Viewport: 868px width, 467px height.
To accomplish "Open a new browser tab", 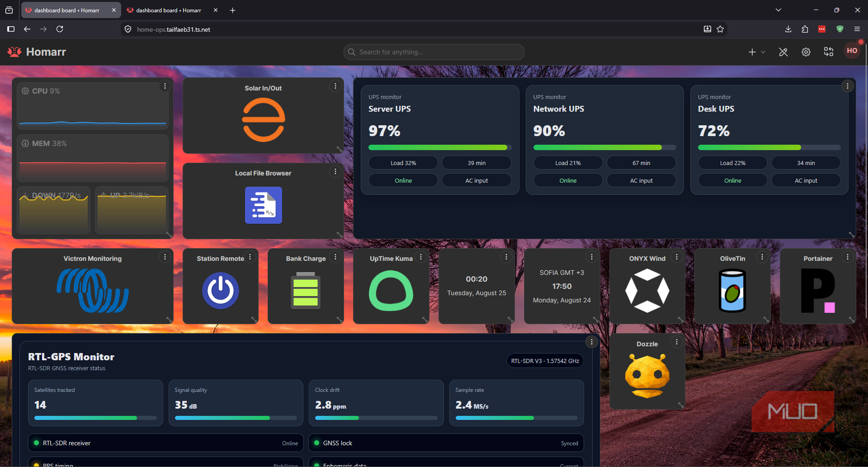I will tap(233, 10).
